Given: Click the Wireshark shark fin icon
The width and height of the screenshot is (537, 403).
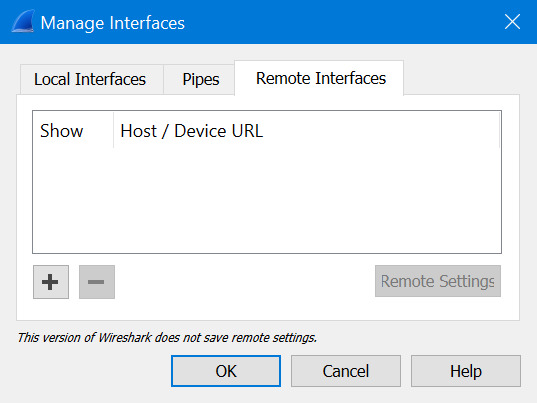Looking at the screenshot, I should [x=23, y=21].
